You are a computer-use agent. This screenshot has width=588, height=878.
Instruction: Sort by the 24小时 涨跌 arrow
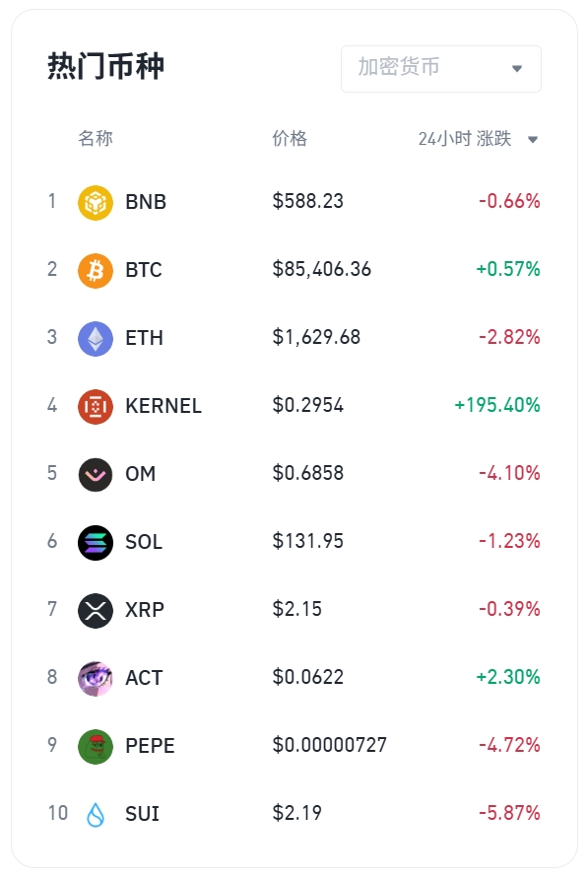[533, 139]
